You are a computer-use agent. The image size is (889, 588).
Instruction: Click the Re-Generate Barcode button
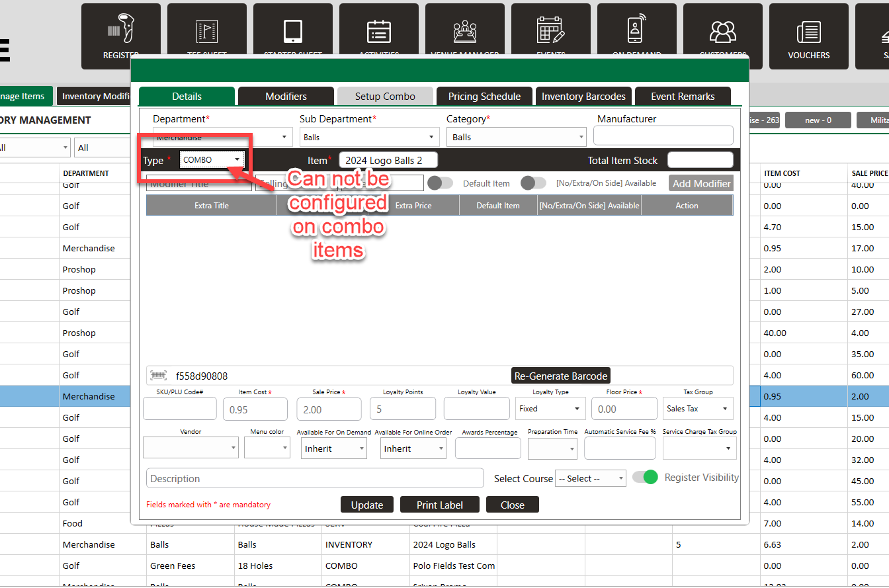[561, 376]
